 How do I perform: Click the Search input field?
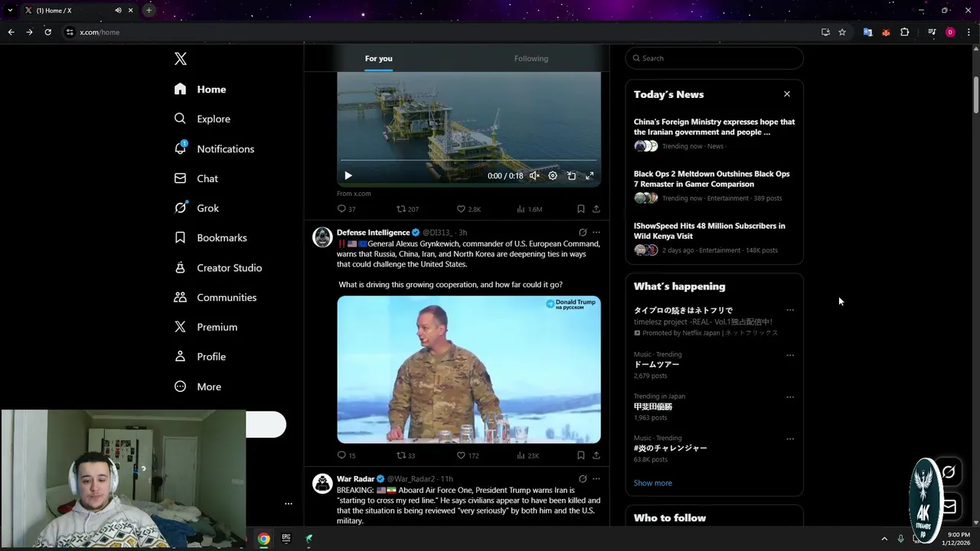point(714,58)
